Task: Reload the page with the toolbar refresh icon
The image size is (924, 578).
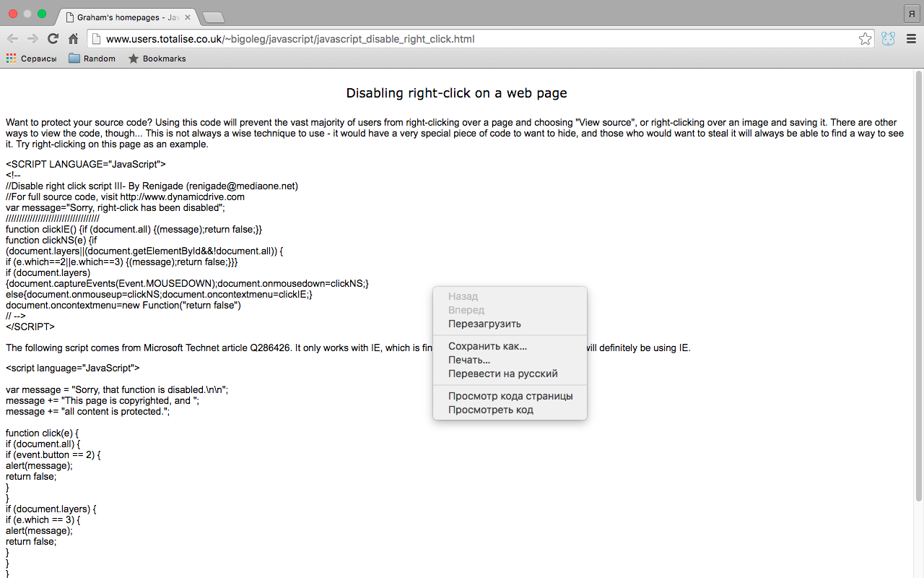Action: pyautogui.click(x=53, y=39)
